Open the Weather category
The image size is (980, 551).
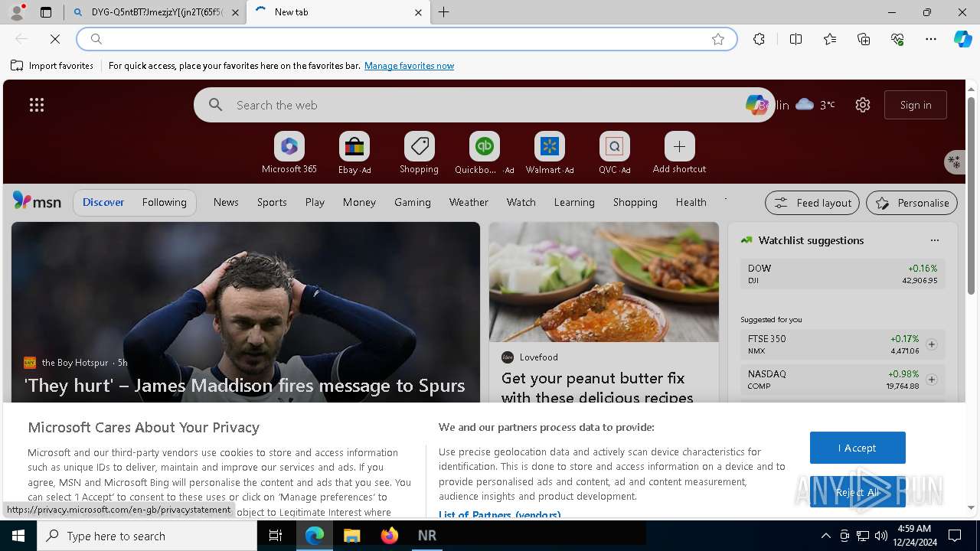tap(469, 202)
